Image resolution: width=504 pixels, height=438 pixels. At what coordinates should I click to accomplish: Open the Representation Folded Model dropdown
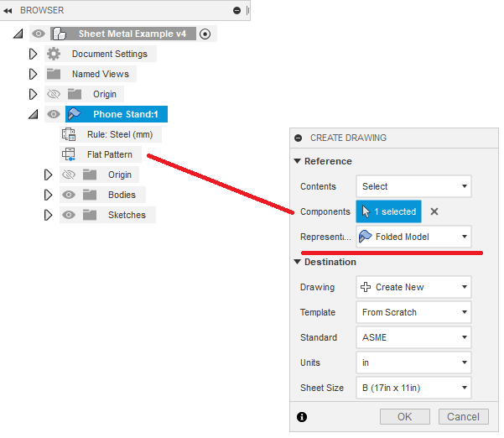(413, 237)
